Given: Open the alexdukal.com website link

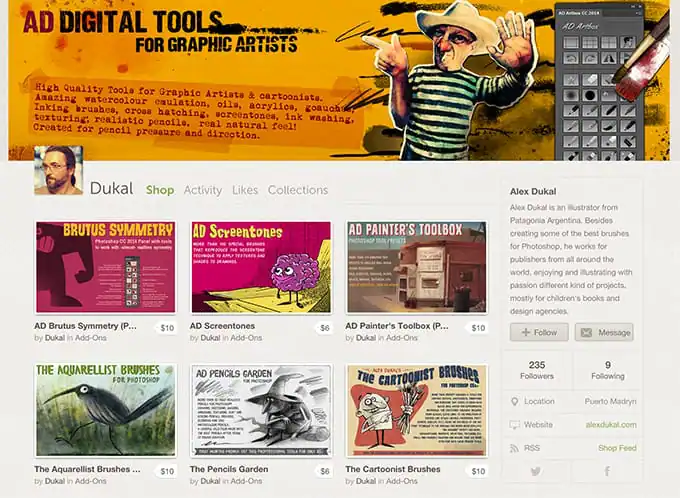Looking at the screenshot, I should pos(611,425).
